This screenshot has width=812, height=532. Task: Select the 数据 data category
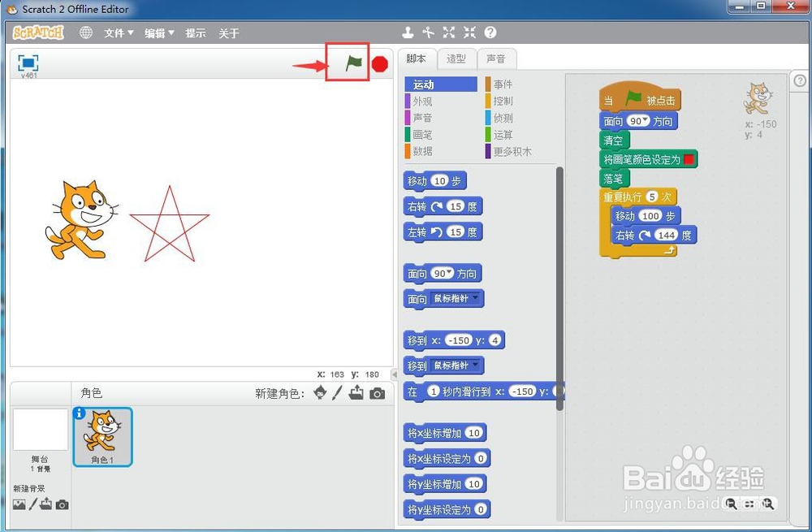click(x=441, y=151)
